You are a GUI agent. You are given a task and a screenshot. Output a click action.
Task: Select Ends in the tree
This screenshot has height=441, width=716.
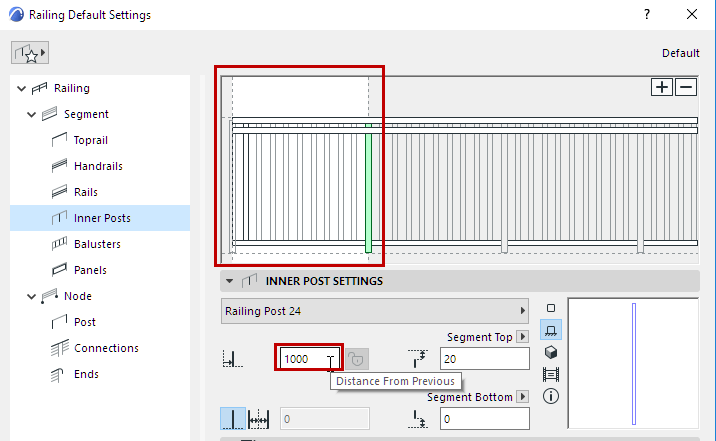click(x=86, y=374)
